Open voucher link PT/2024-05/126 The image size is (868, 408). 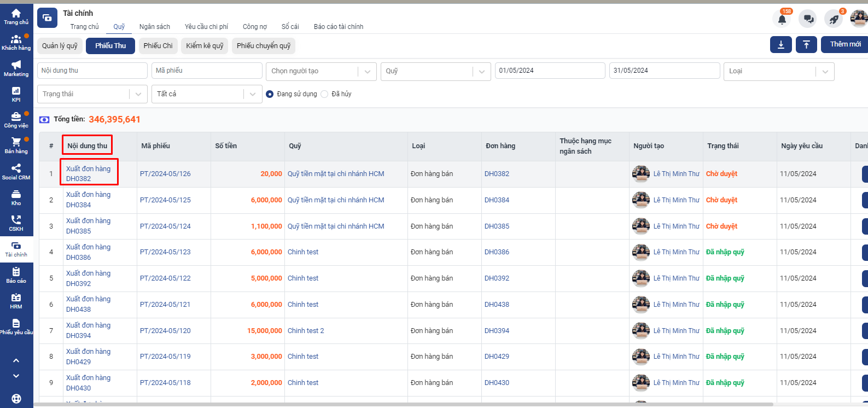tap(165, 174)
